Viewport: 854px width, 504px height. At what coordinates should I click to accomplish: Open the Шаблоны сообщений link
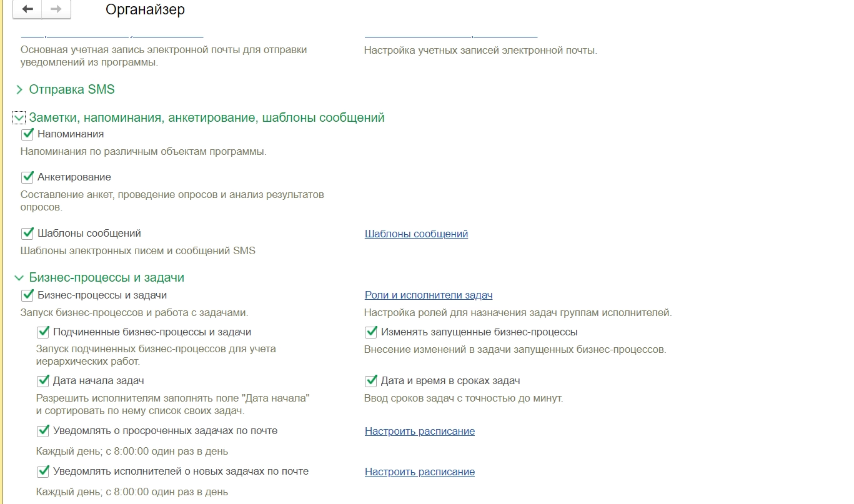(x=416, y=234)
